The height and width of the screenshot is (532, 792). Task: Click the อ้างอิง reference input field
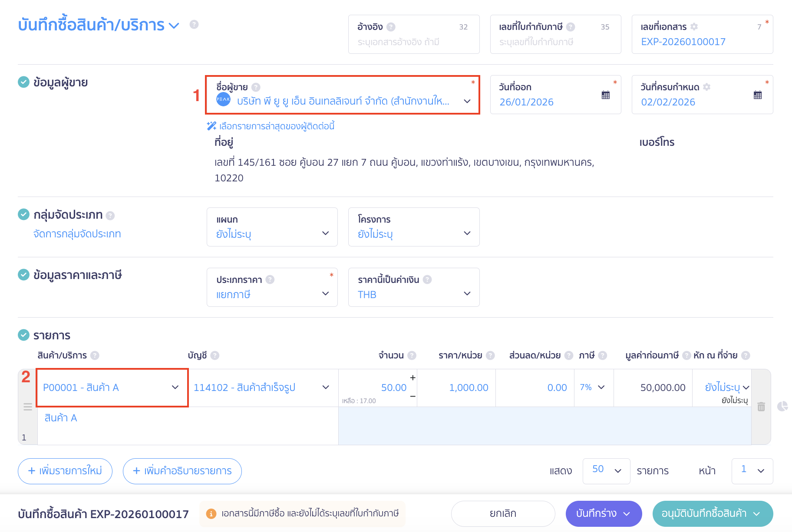coord(413,42)
